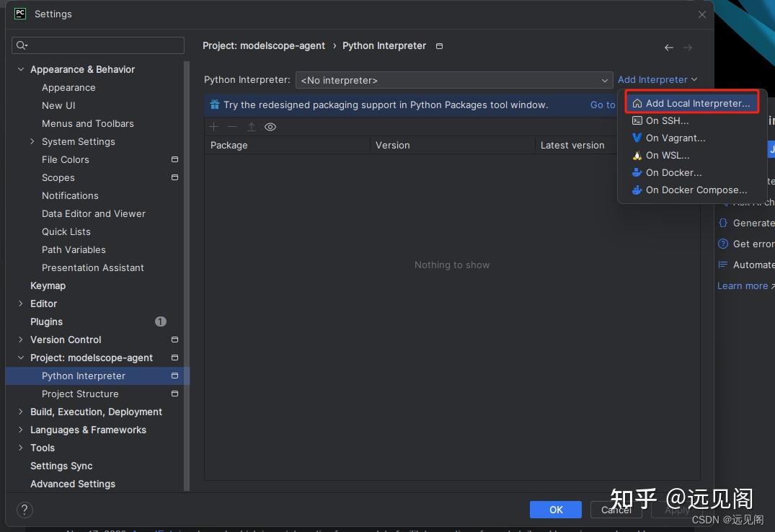Navigate back using the left arrow icon
This screenshot has height=532, width=775.
tap(668, 46)
